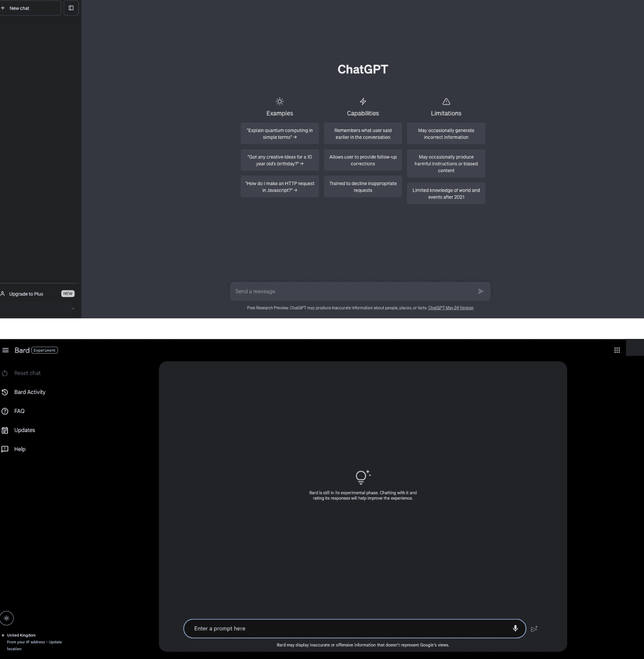644x659 pixels.
Task: Open the Bard hamburger navigation menu
Action: pos(6,350)
